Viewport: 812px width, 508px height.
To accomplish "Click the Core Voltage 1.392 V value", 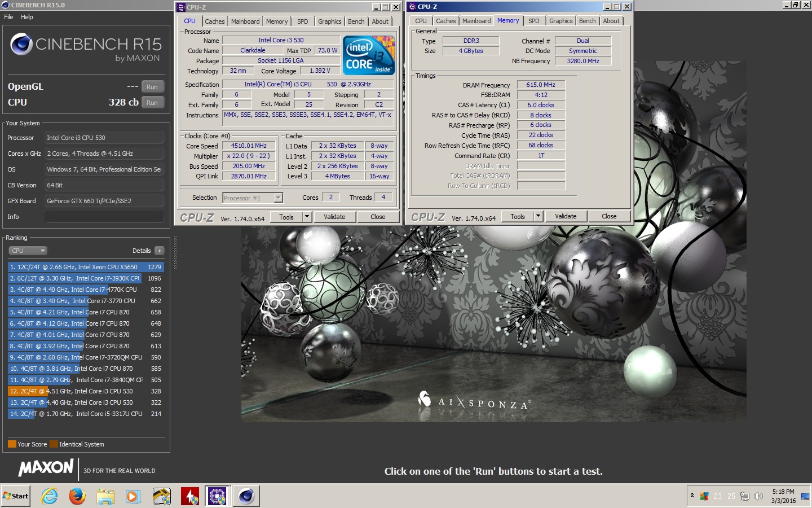I will pos(320,71).
